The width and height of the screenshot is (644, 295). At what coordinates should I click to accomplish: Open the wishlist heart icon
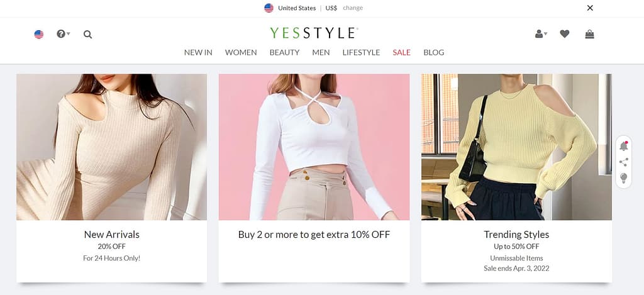[564, 34]
